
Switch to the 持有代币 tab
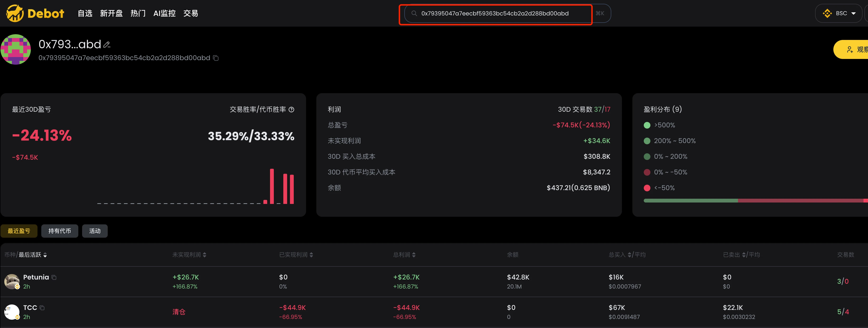[x=60, y=231]
